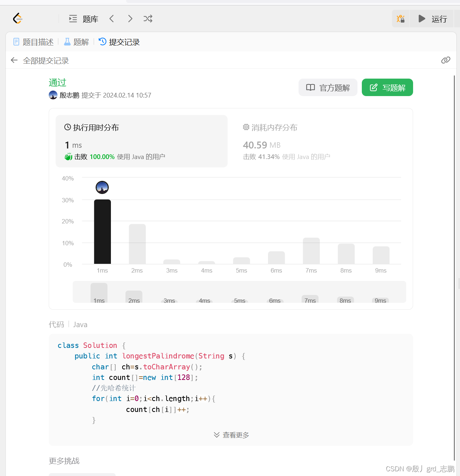
Task: Click the 更多挑战 heading
Action: pos(64,461)
